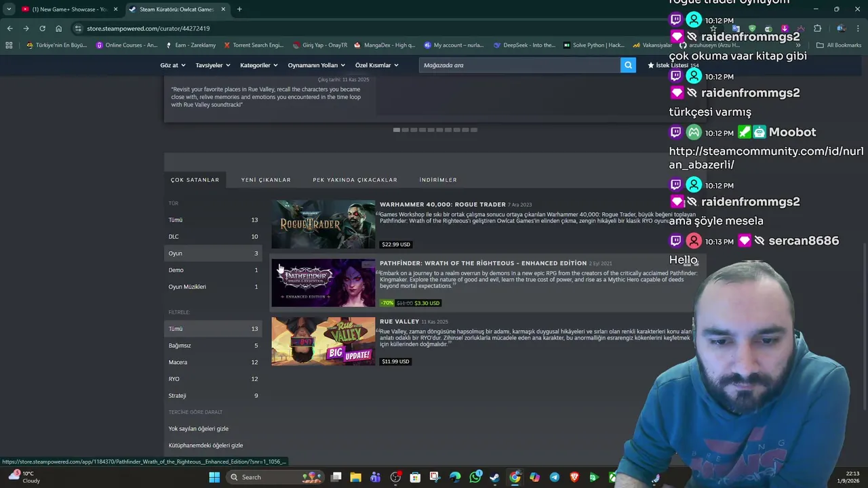This screenshot has height=488, width=868.
Task: Filter by Bağımsız tag
Action: 213,346
